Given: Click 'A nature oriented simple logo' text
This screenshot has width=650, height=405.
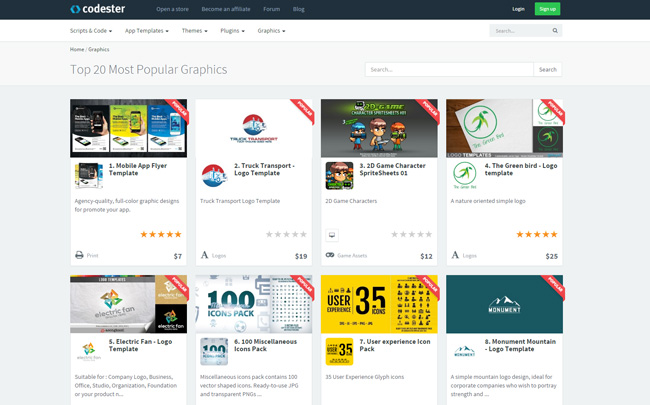Looking at the screenshot, I should click(488, 201).
